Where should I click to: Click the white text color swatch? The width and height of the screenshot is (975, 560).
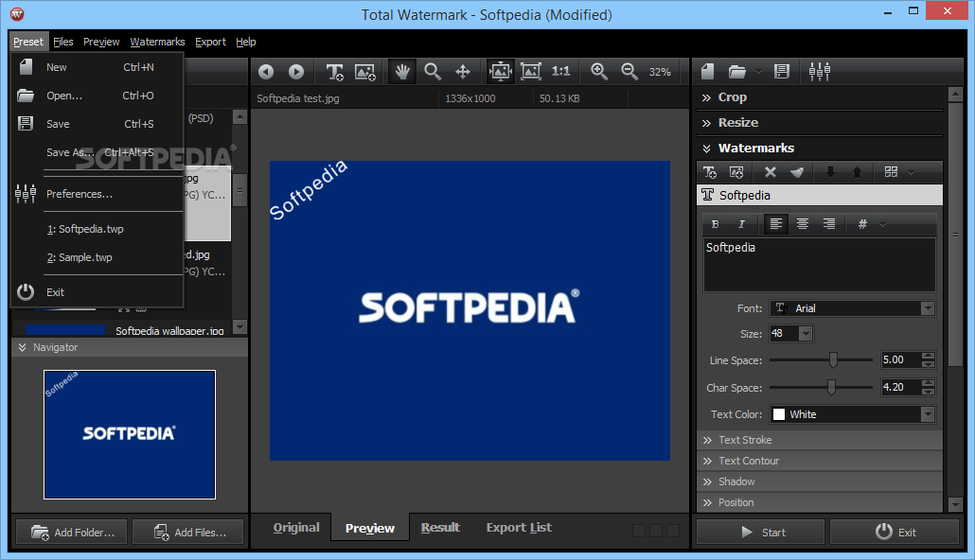pyautogui.click(x=778, y=414)
